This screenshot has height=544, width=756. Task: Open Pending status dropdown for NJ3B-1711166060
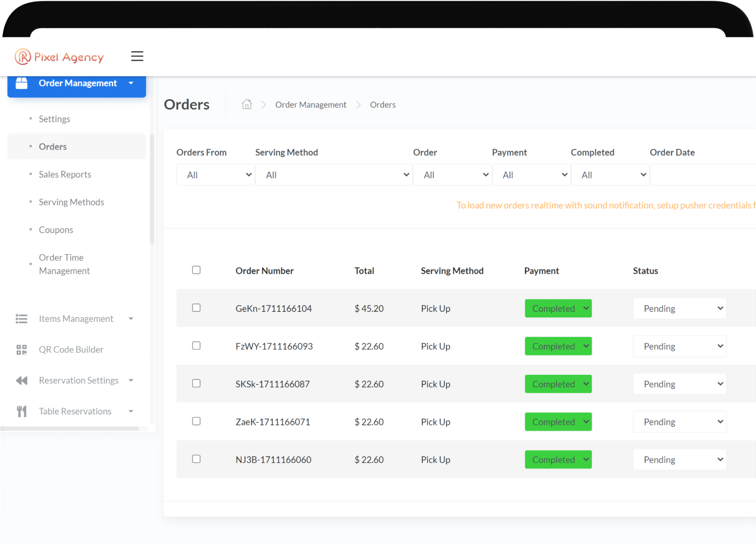(679, 459)
